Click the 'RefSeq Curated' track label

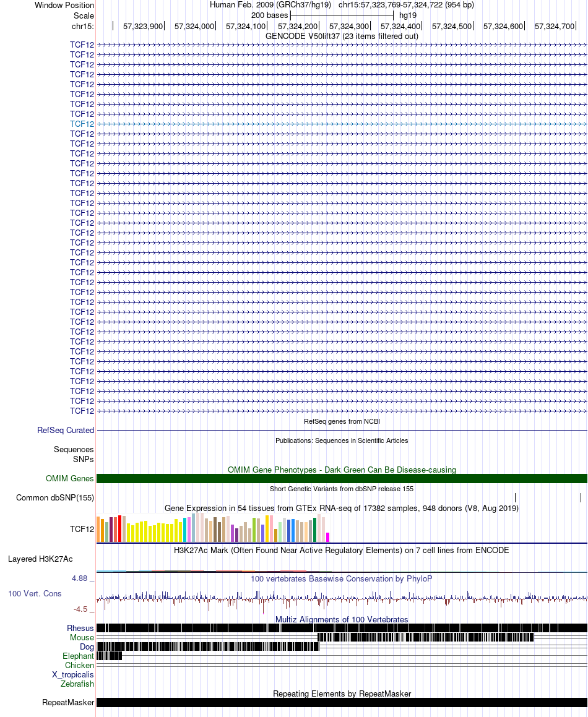66,431
